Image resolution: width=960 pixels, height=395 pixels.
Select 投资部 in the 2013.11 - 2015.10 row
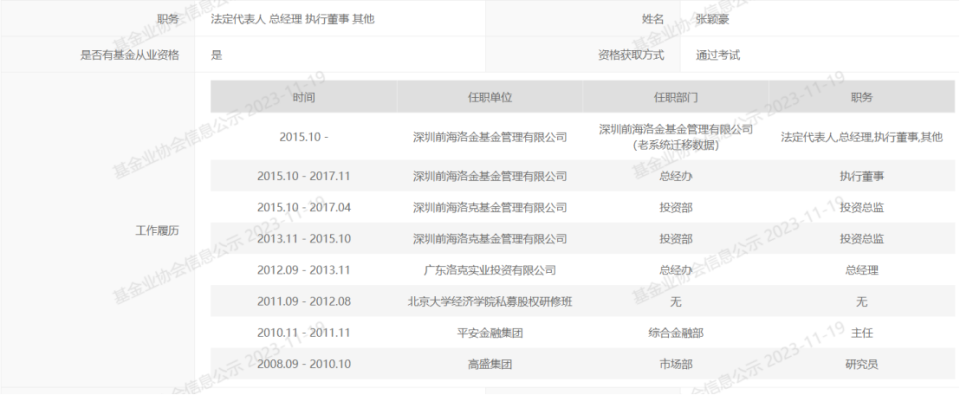676,239
